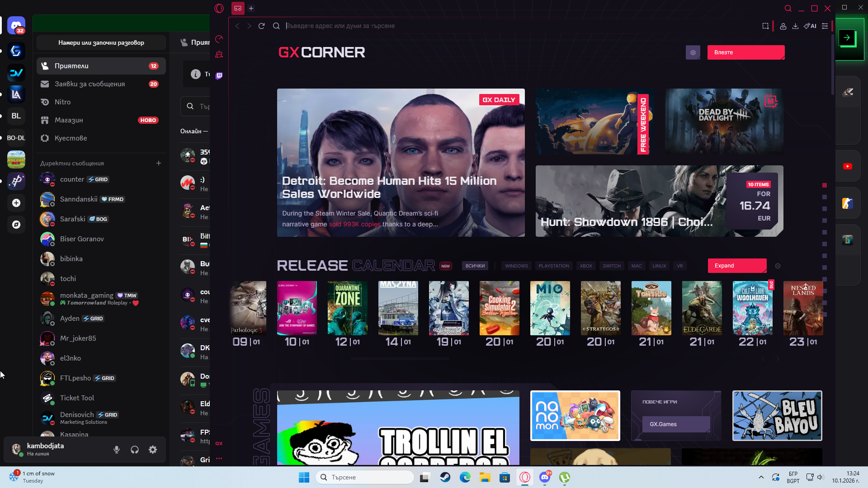Reload the current page
868x488 pixels.
click(x=261, y=26)
